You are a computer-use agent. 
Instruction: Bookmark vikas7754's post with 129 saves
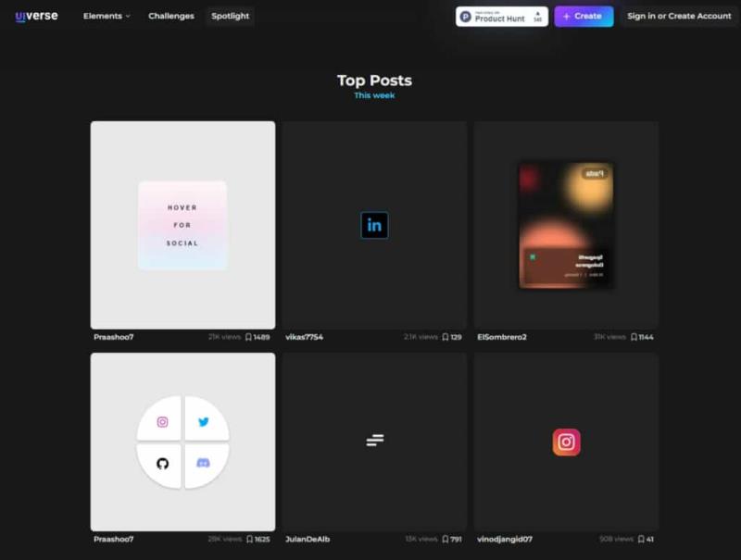(446, 337)
